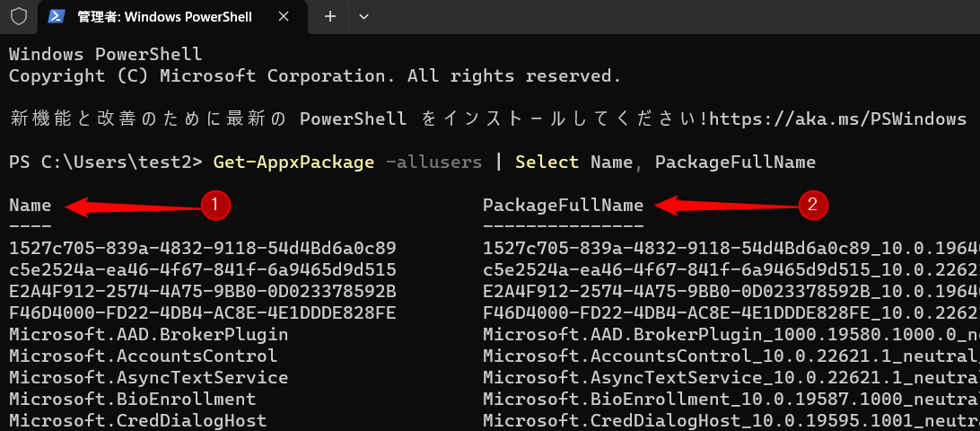Click the Name column header

click(x=30, y=205)
